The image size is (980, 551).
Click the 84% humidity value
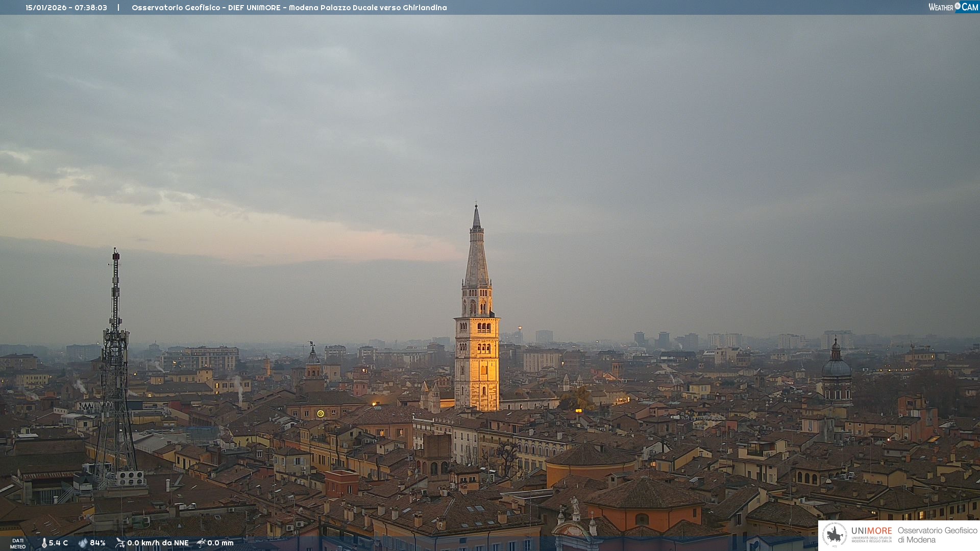97,543
